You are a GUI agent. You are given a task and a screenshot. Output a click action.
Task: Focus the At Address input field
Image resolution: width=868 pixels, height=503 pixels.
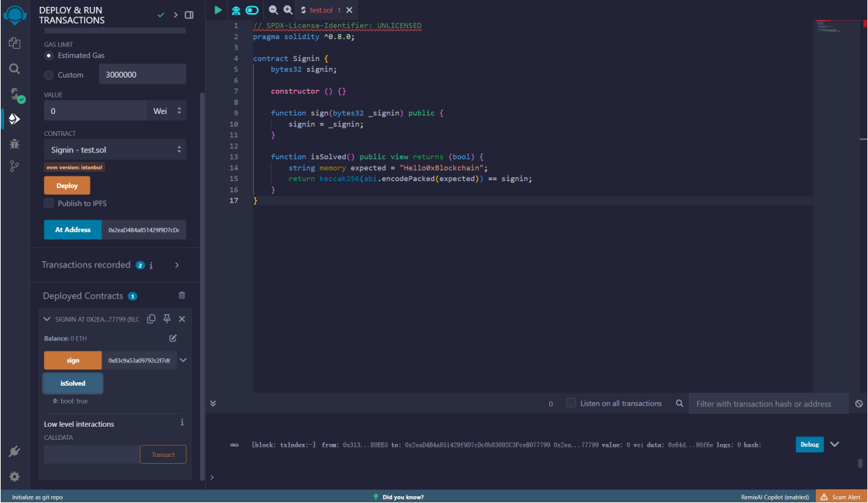(x=143, y=230)
